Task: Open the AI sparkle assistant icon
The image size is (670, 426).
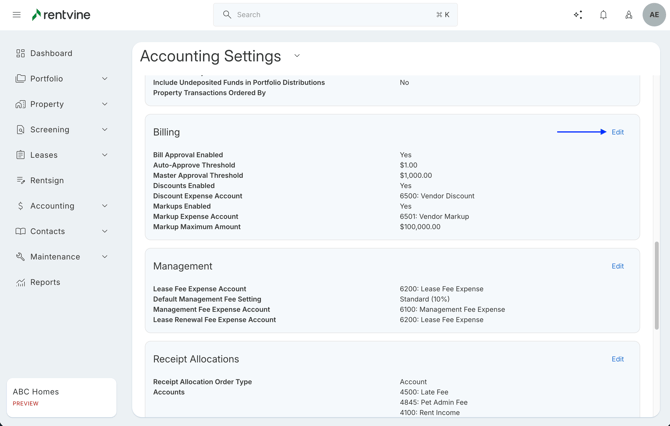Action: tap(578, 15)
